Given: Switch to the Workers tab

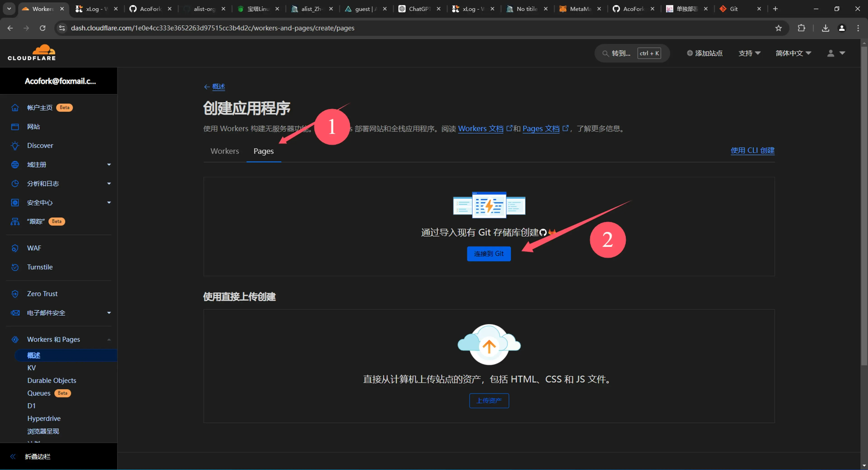Looking at the screenshot, I should click(224, 151).
